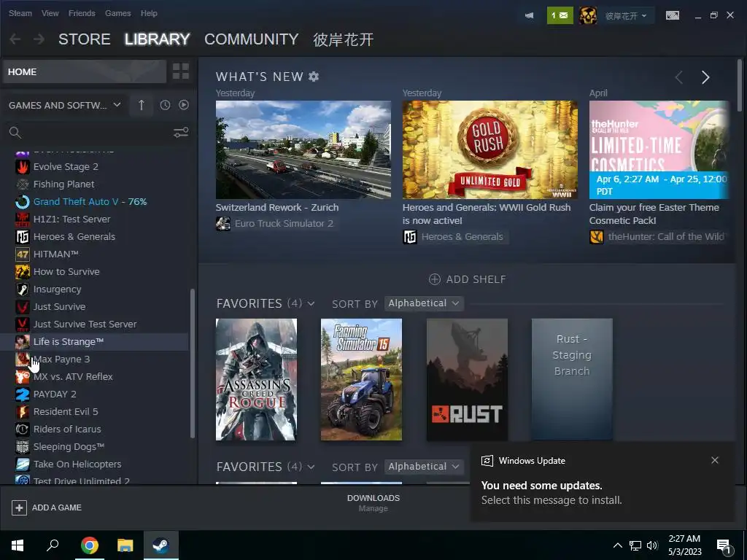
Task: Expand the first Favorites shelf chevron
Action: pos(311,303)
